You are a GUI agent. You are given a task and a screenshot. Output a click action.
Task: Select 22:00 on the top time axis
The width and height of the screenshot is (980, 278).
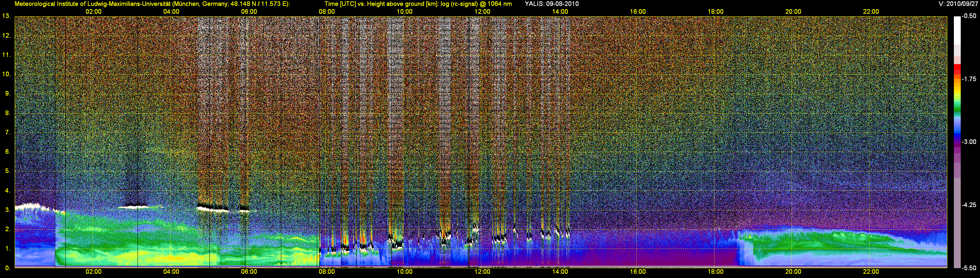[x=871, y=12]
